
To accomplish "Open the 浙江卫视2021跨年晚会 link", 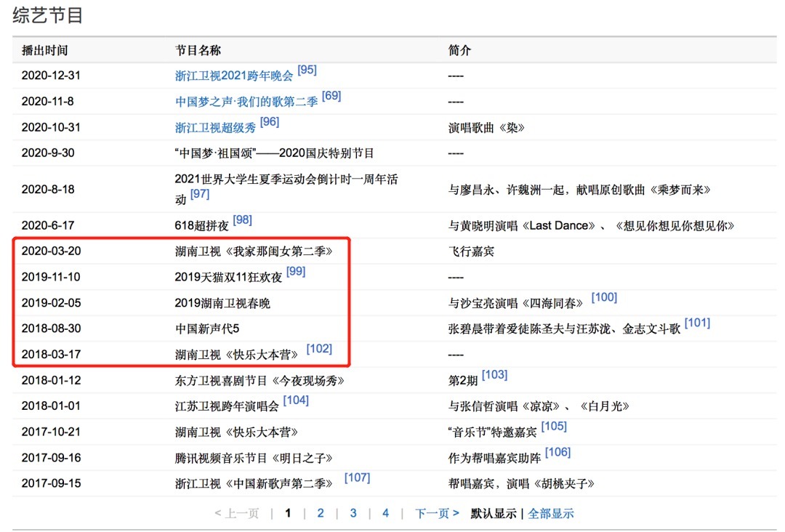I will (234, 76).
